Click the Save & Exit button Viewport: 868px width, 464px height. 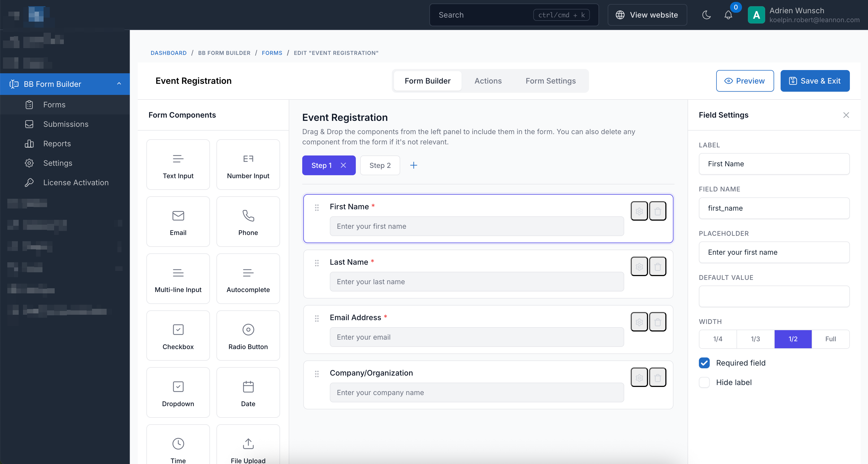[x=815, y=81]
